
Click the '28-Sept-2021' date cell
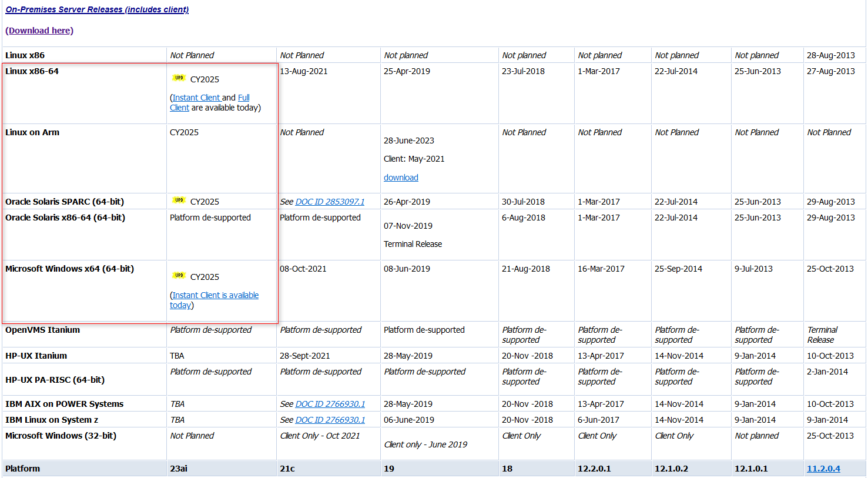tap(306, 356)
